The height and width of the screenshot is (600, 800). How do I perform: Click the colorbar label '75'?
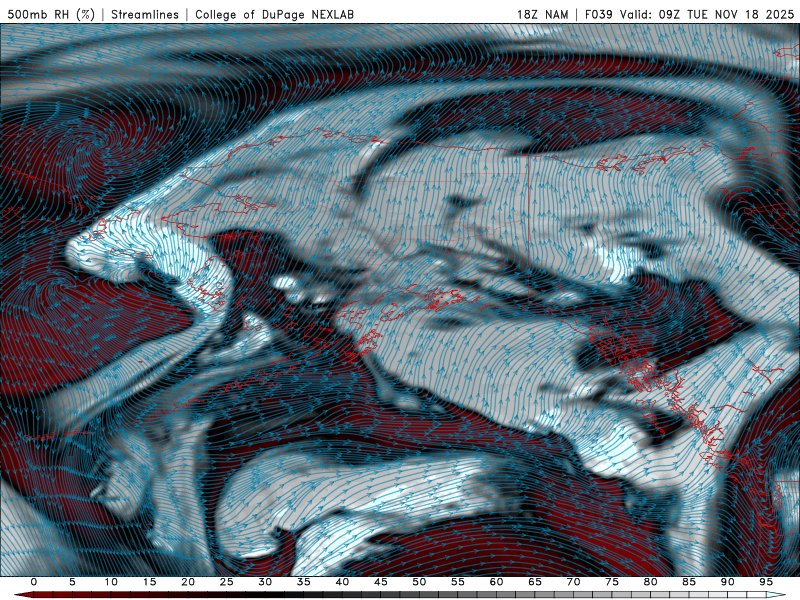pos(612,582)
